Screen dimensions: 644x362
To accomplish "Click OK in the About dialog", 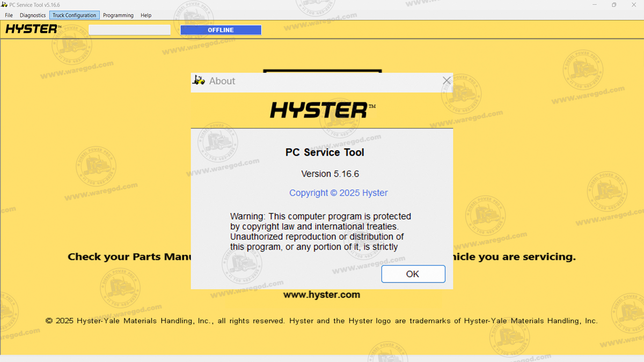I will pyautogui.click(x=413, y=274).
